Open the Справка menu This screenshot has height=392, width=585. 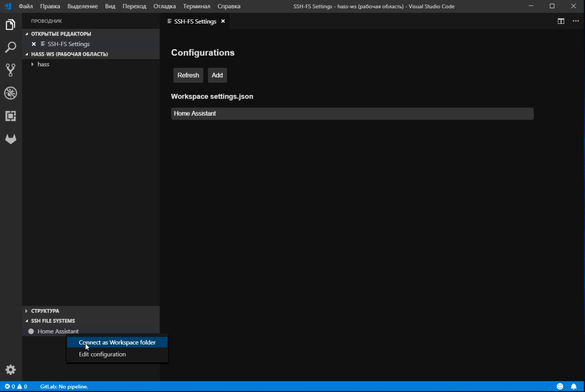[x=229, y=6]
